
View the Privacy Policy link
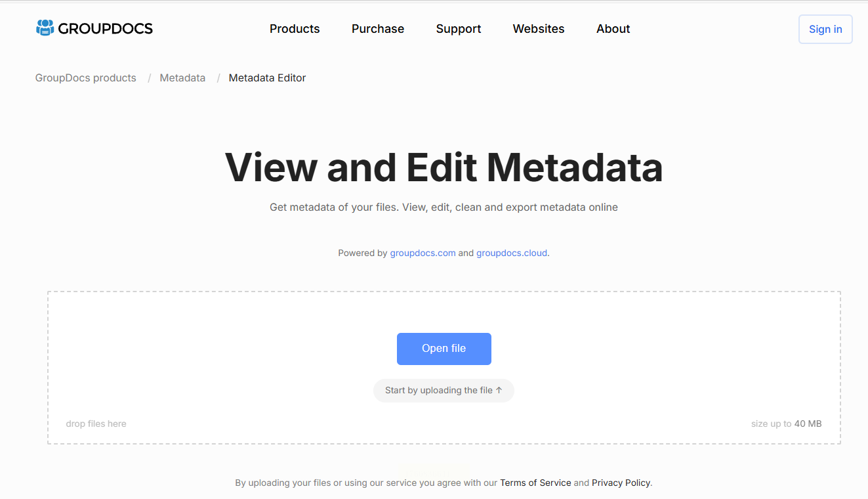[621, 483]
